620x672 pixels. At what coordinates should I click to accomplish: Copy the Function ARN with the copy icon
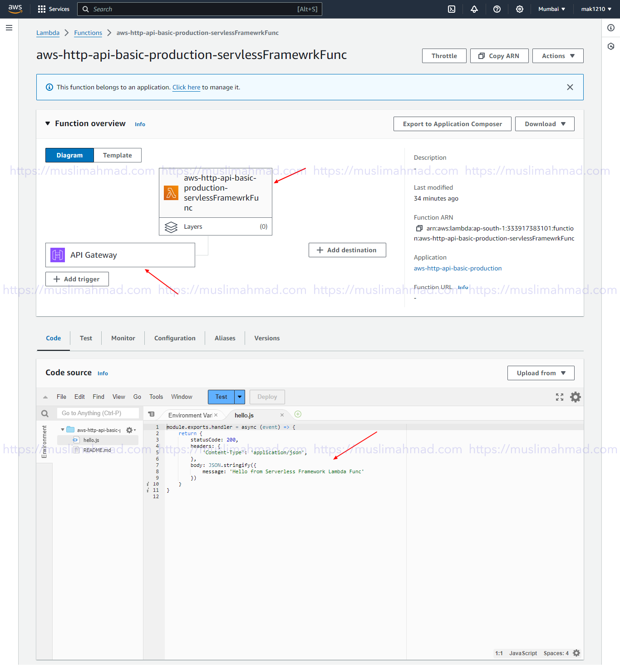tap(419, 228)
